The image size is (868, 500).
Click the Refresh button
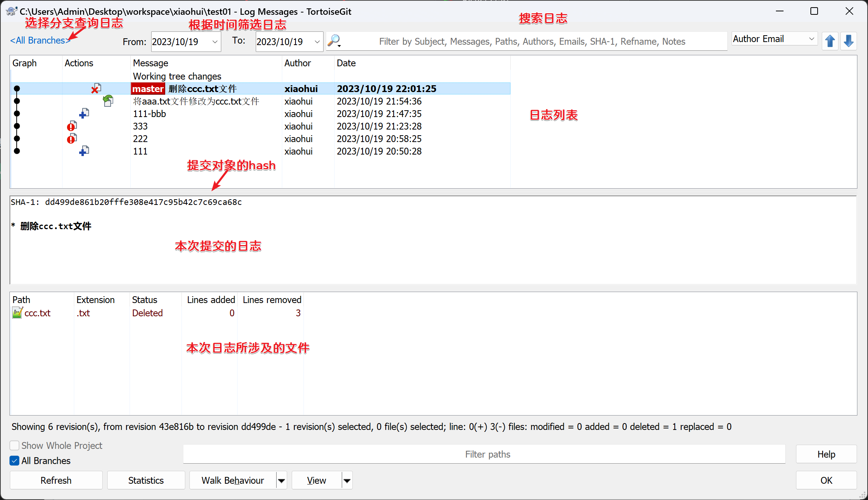[x=56, y=480]
